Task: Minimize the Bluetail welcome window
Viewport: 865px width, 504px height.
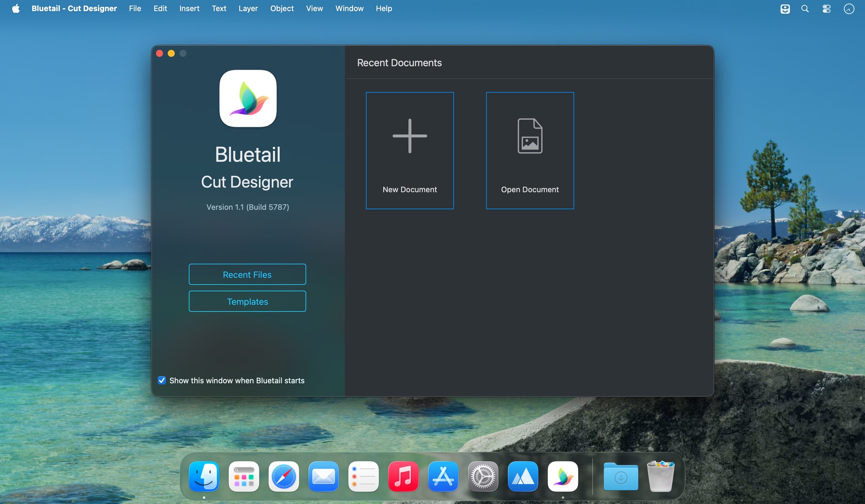Action: coord(171,53)
